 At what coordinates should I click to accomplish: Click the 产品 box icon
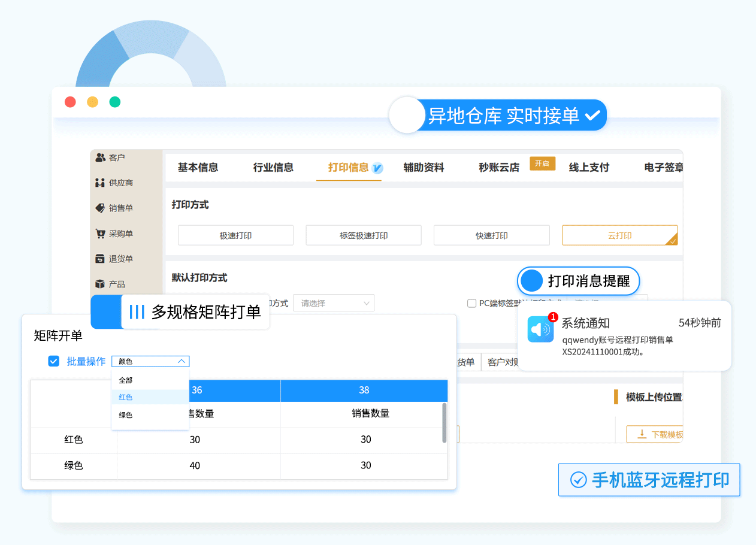coord(100,284)
